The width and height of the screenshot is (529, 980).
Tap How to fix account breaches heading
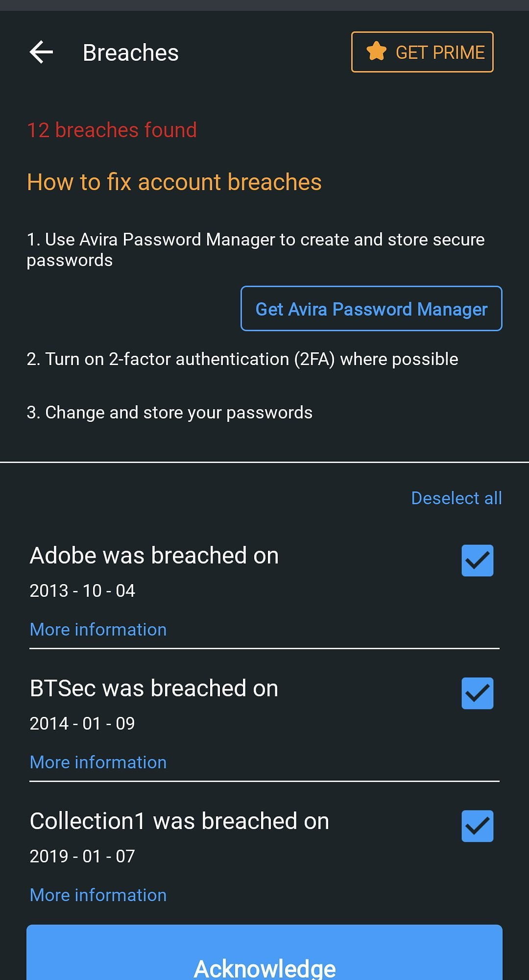(x=174, y=182)
